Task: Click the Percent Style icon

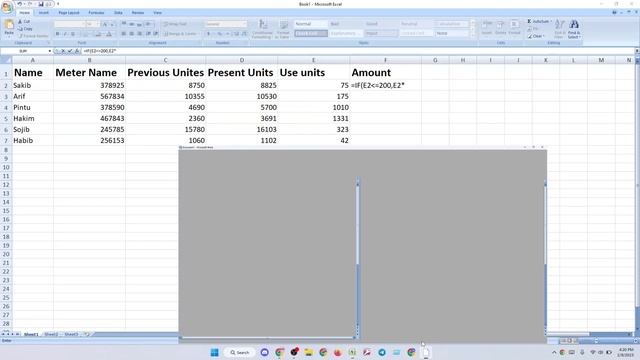Action: click(220, 34)
